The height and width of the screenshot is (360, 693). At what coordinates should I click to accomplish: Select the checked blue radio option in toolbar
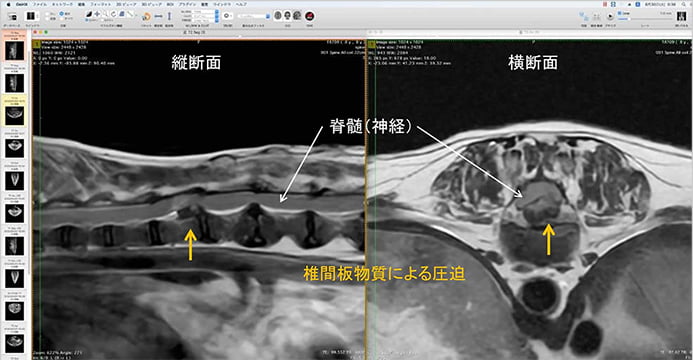coord(61,14)
